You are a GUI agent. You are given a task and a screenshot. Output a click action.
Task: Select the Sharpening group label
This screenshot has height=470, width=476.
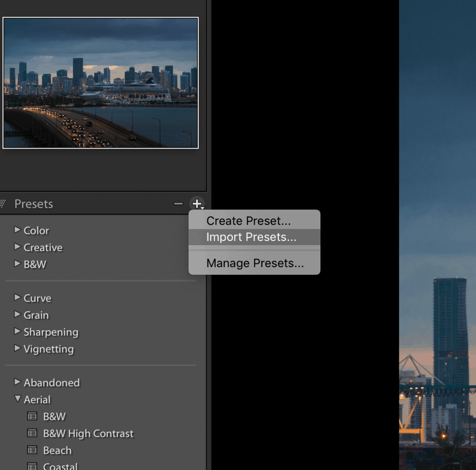[51, 333]
